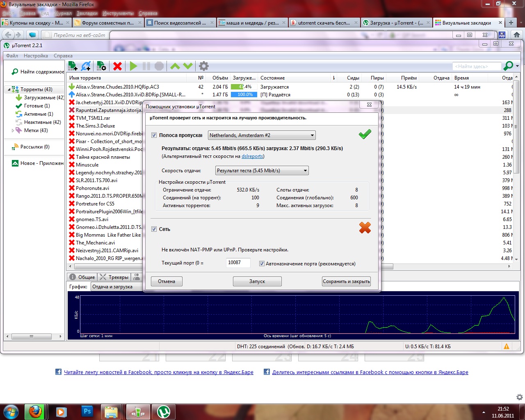This screenshot has height=420, width=525.
Task: Collapse the Торренты tree node
Action: (9, 89)
